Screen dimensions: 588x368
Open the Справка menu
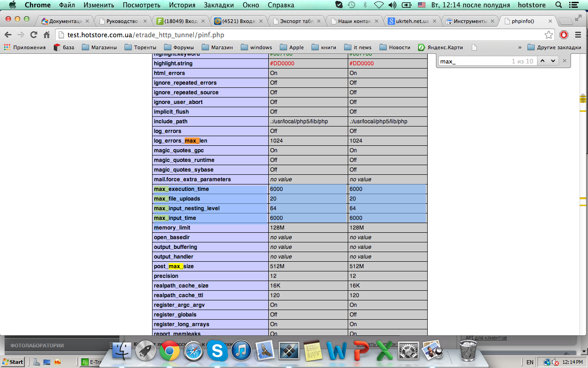click(280, 5)
